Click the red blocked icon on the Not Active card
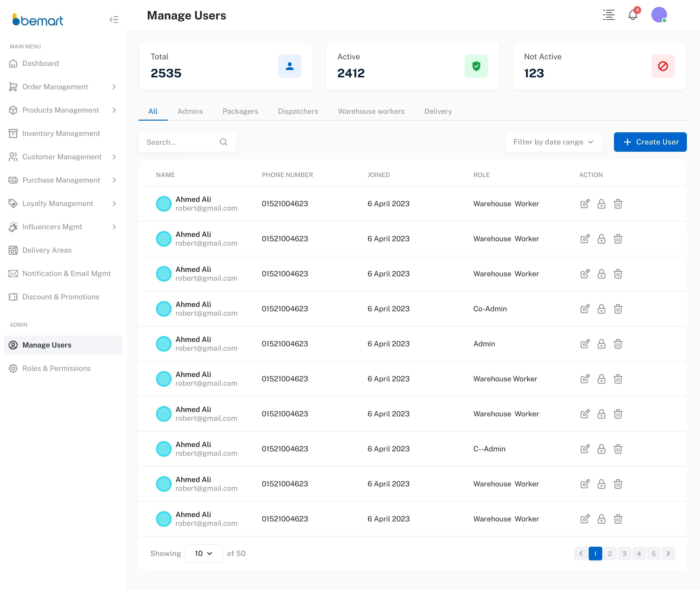700x590 pixels. point(663,66)
